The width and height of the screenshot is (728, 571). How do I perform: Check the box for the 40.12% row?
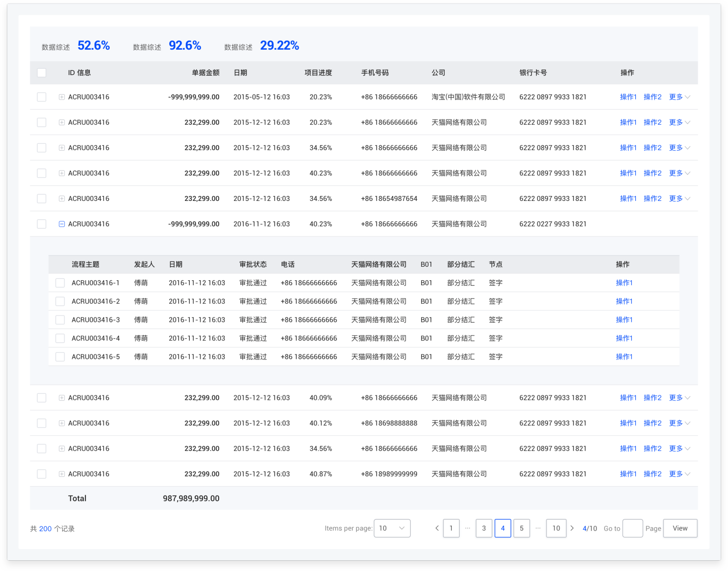[x=41, y=423]
